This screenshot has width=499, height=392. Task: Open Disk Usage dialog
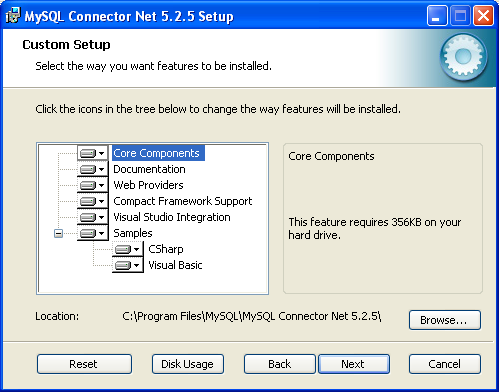tap(188, 364)
